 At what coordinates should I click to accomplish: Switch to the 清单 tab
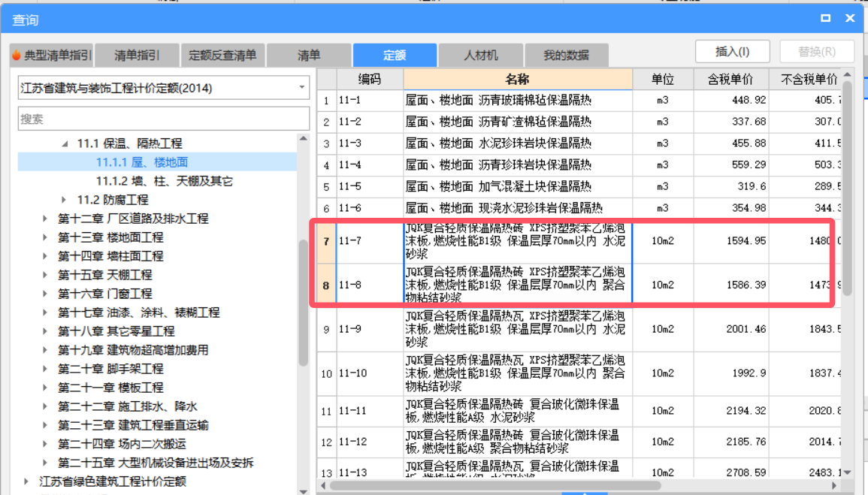click(308, 56)
